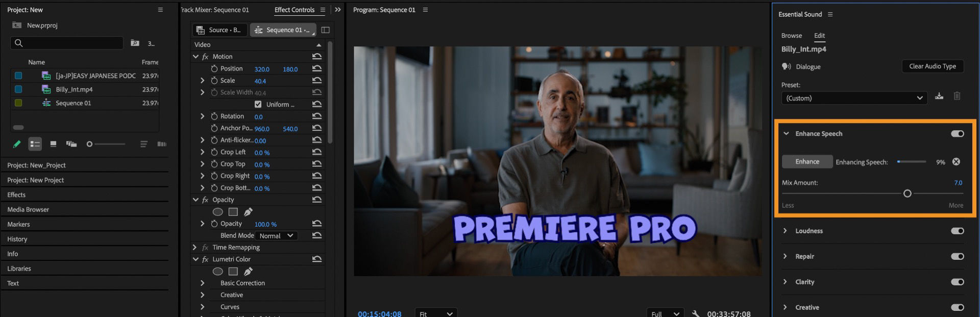Open the Effect Controls tab
This screenshot has height=317, width=980.
click(x=295, y=10)
